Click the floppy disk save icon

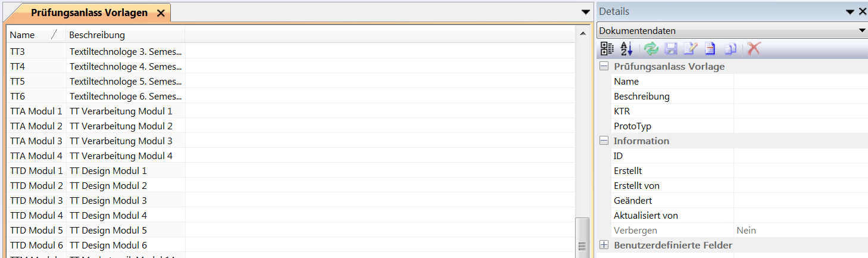[x=672, y=49]
